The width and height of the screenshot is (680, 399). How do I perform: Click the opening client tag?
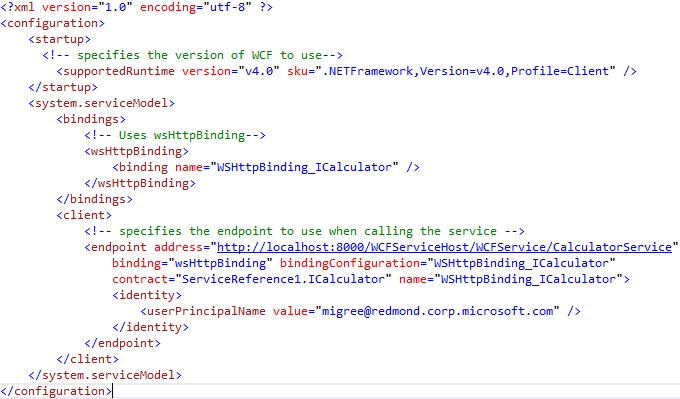[84, 215]
